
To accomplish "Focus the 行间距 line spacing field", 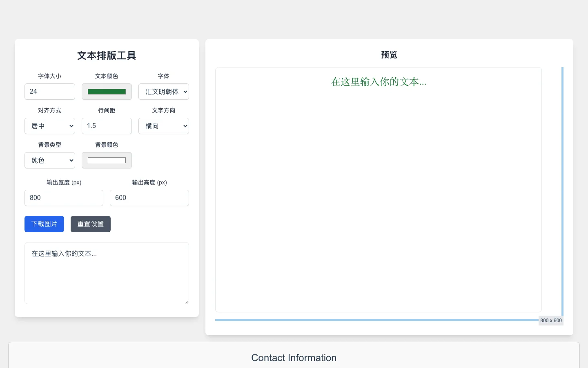I will [x=107, y=126].
